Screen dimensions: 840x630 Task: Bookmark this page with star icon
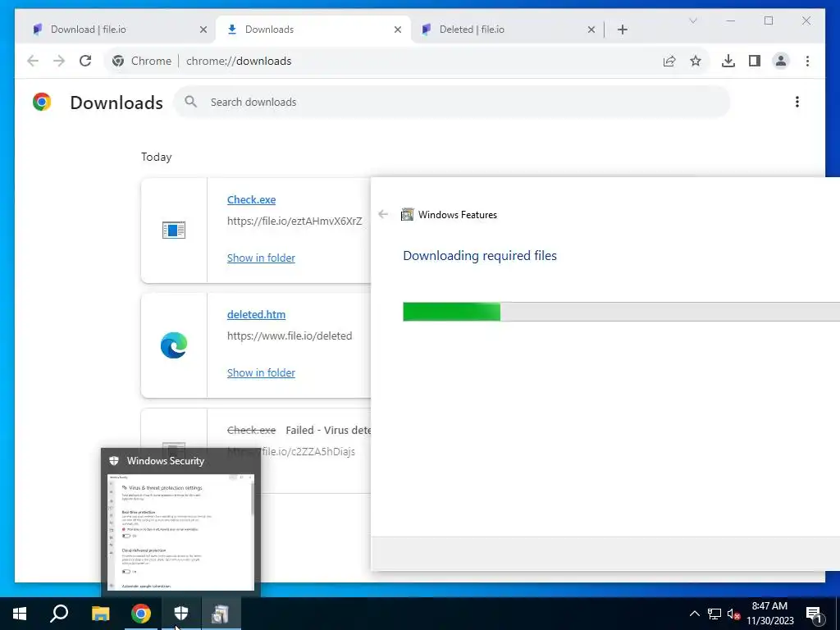(696, 61)
